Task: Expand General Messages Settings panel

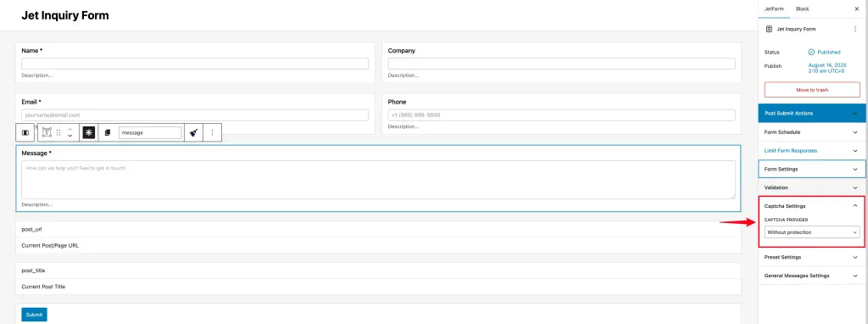Action: pyautogui.click(x=812, y=276)
